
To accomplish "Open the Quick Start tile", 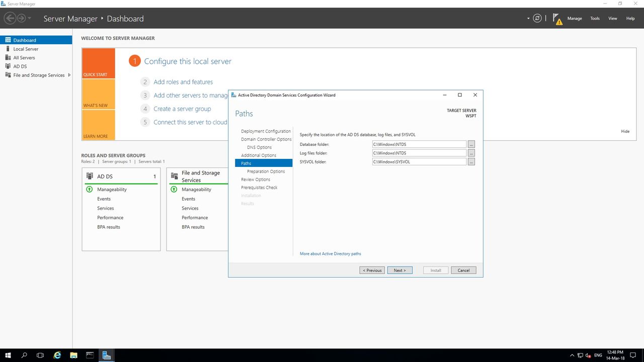I will tap(99, 63).
